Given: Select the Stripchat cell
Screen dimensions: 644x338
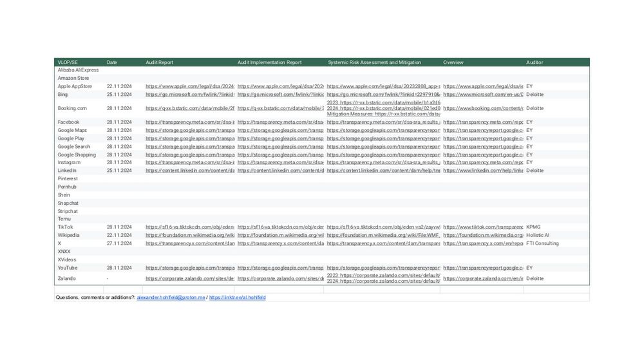Looking at the screenshot, I should pyautogui.click(x=68, y=211).
